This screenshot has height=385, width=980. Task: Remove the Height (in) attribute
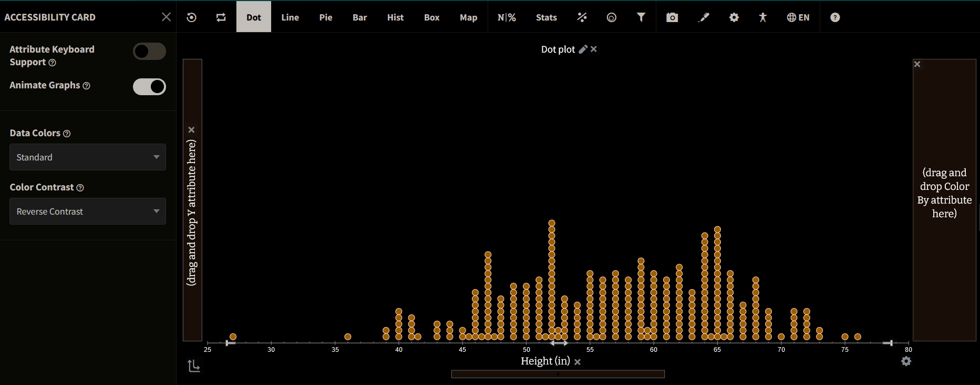point(577,362)
